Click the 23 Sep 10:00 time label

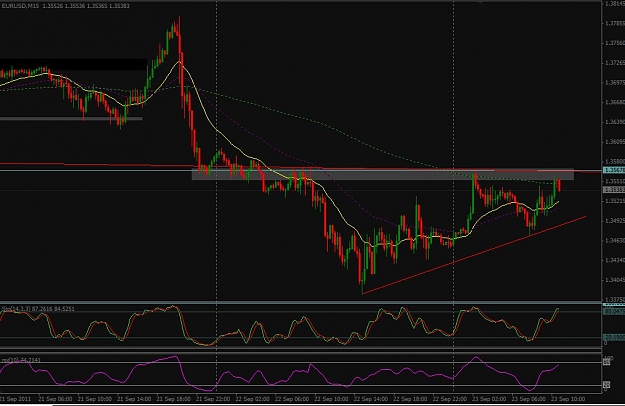click(568, 399)
